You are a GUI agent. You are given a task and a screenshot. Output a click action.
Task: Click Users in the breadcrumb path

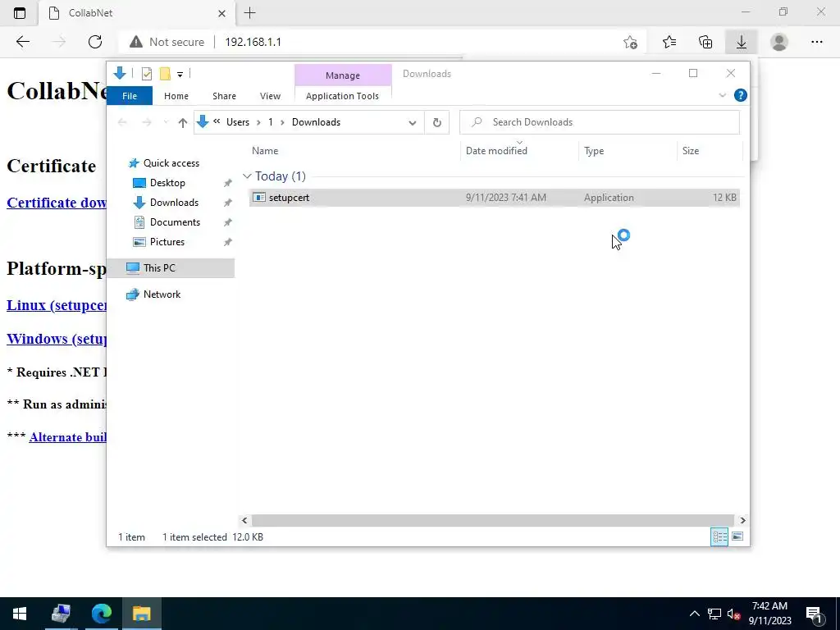pos(237,122)
